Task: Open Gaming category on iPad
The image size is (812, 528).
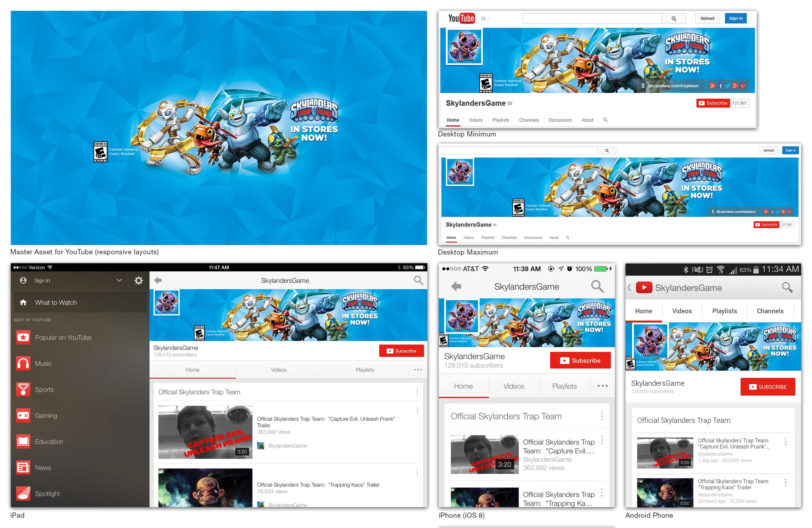Action: pyautogui.click(x=80, y=416)
